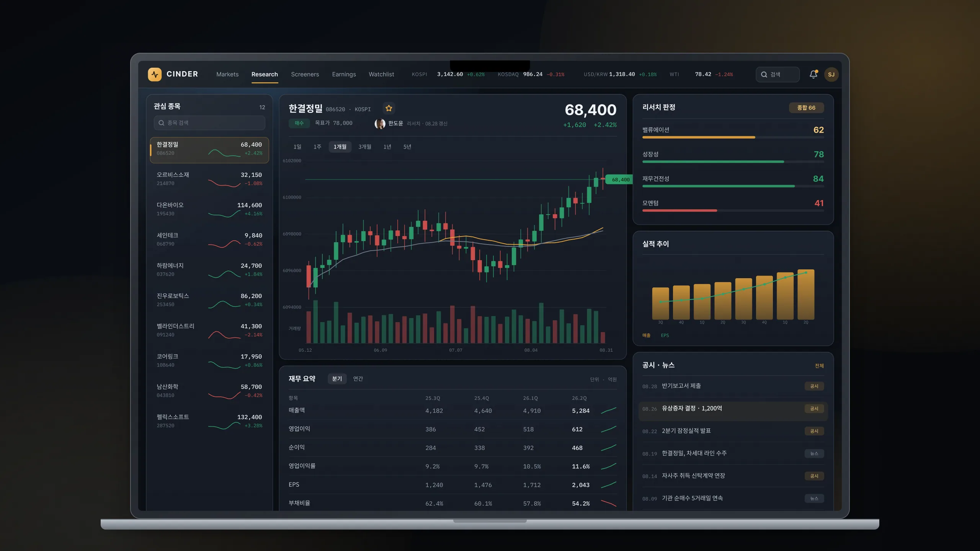Open 반기보고서 제출 disclosure
980x551 pixels.
click(x=733, y=386)
